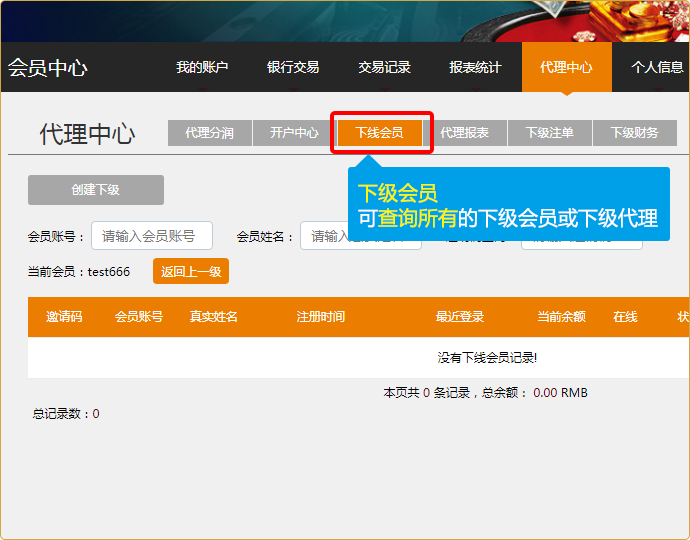Click the 邀请码 column header
Image resolution: width=690 pixels, height=540 pixels.
point(64,317)
